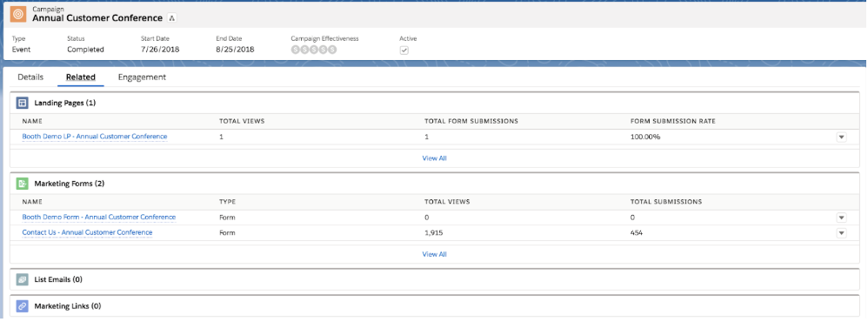
Task: Click the Marketing Links section icon
Action: point(22,306)
